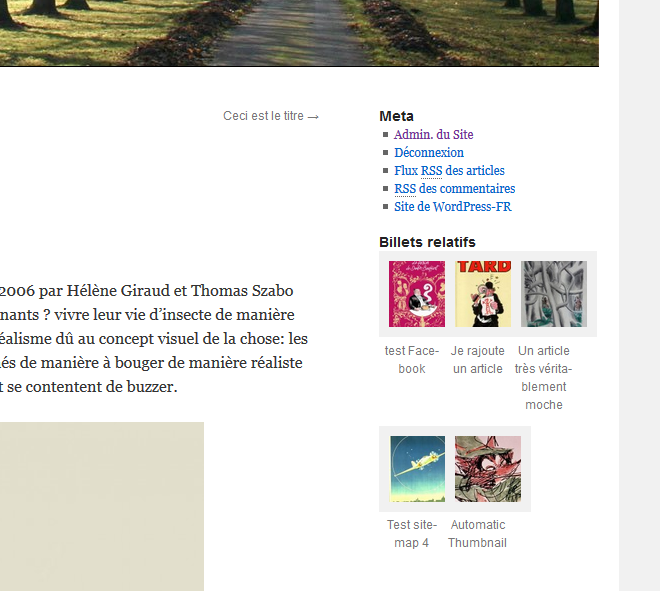The height and width of the screenshot is (591, 660).
Task: Open the airplane illustration thumbnail
Action: tap(418, 469)
